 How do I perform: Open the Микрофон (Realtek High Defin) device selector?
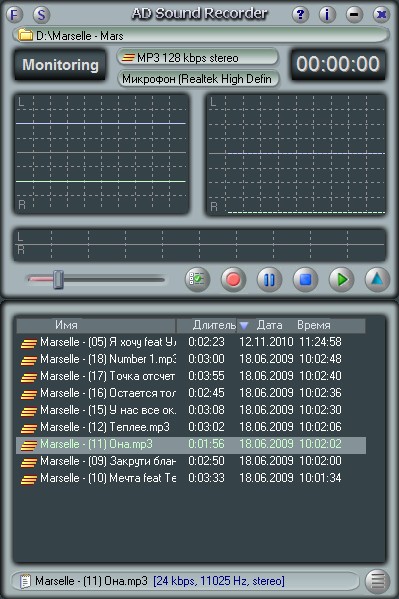coord(198,79)
